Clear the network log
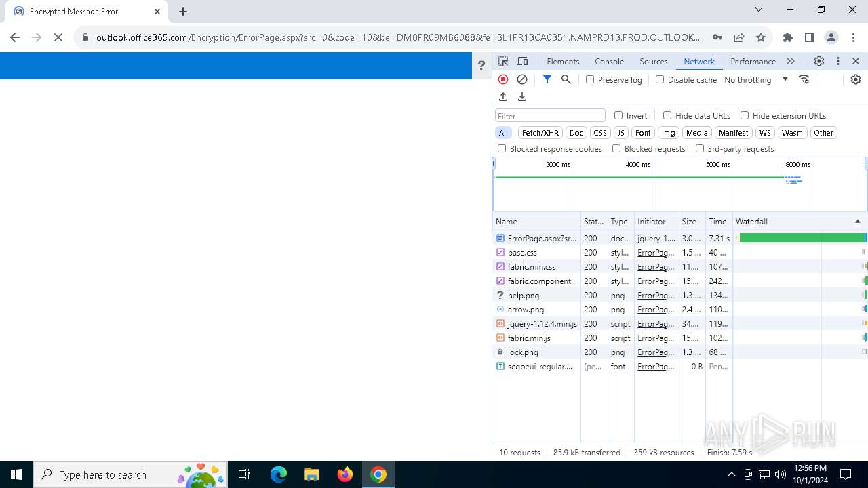Screen dimensions: 868x488 coord(522,79)
